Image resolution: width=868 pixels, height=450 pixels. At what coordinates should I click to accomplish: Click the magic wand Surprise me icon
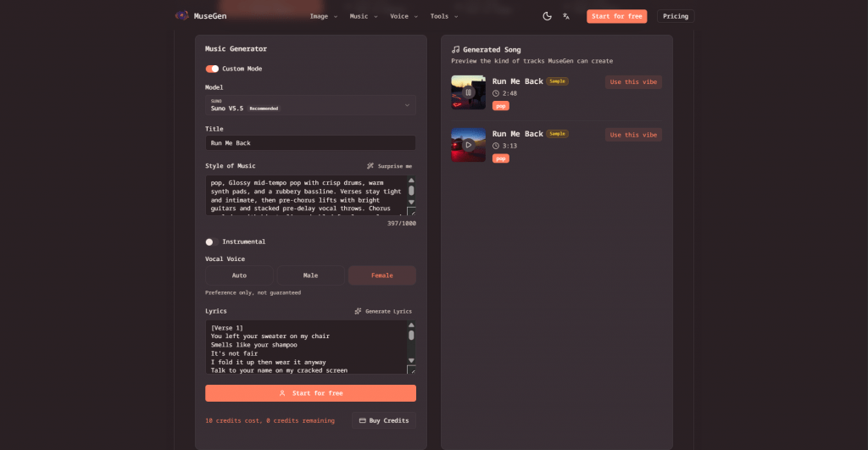370,166
